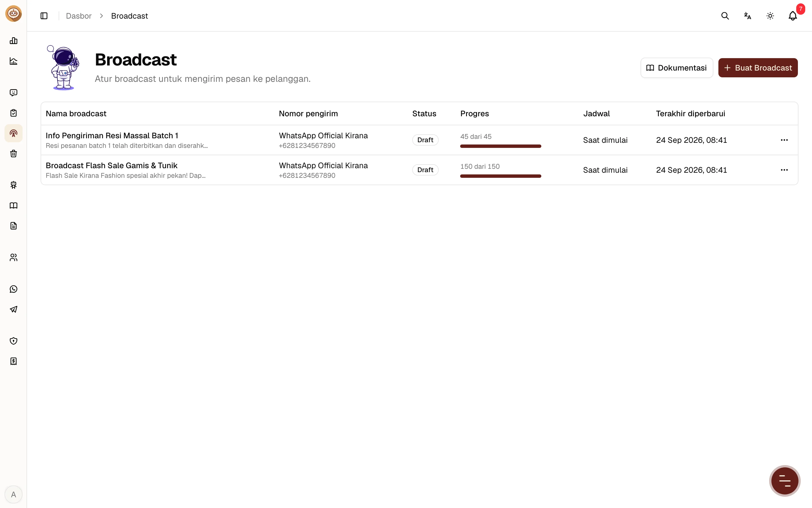The width and height of the screenshot is (812, 508).
Task: Open the search magnifier icon
Action: click(x=725, y=16)
